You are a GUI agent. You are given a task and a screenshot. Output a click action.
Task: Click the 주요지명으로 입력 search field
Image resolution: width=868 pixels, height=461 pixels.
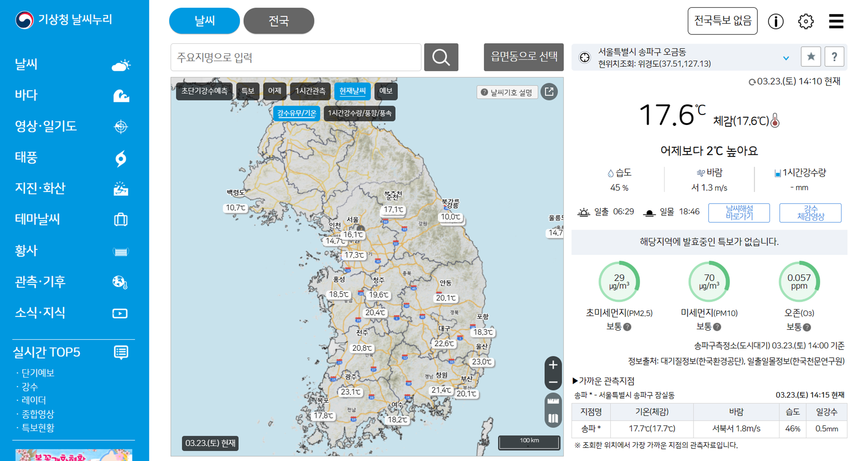click(x=295, y=57)
